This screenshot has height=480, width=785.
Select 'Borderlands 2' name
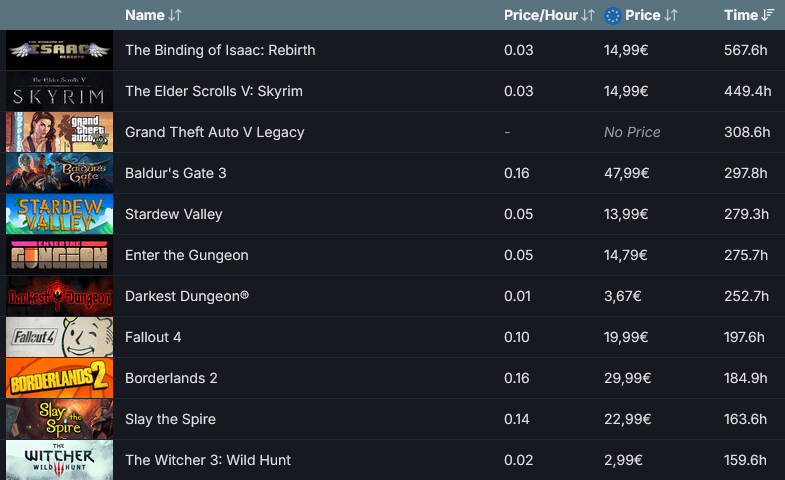171,378
